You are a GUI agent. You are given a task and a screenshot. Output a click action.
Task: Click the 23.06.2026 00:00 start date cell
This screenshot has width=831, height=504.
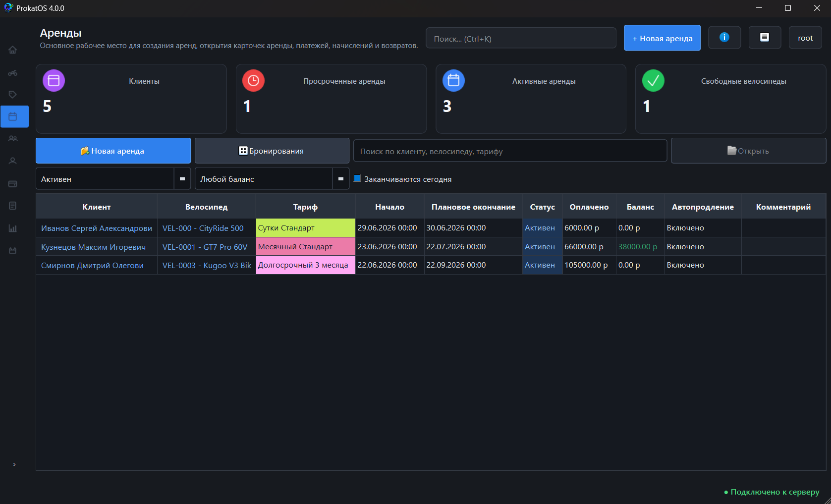pos(389,247)
